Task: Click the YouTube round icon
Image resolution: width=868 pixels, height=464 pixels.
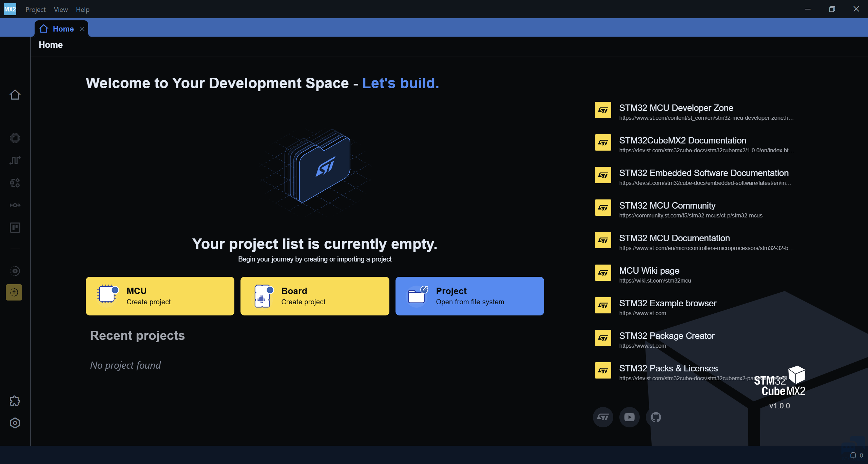Action: pos(629,417)
